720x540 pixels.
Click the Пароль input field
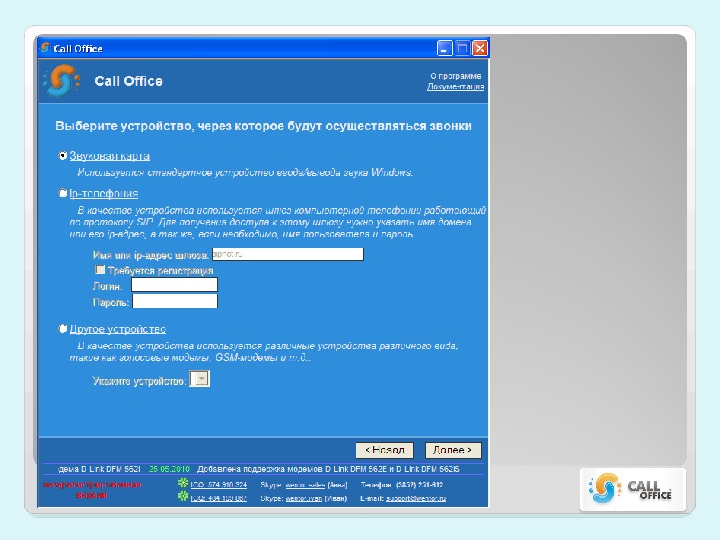(x=175, y=301)
